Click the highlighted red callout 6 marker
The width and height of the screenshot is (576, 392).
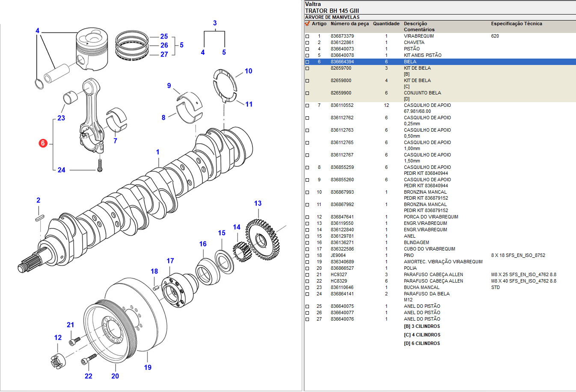point(43,143)
